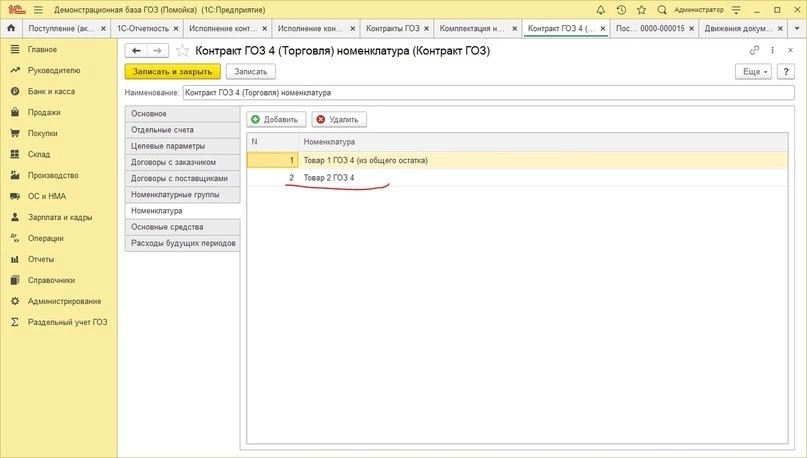Viewport: 807px width, 458px height.
Task: Open the vertical three-dot form menu
Action: [773, 50]
